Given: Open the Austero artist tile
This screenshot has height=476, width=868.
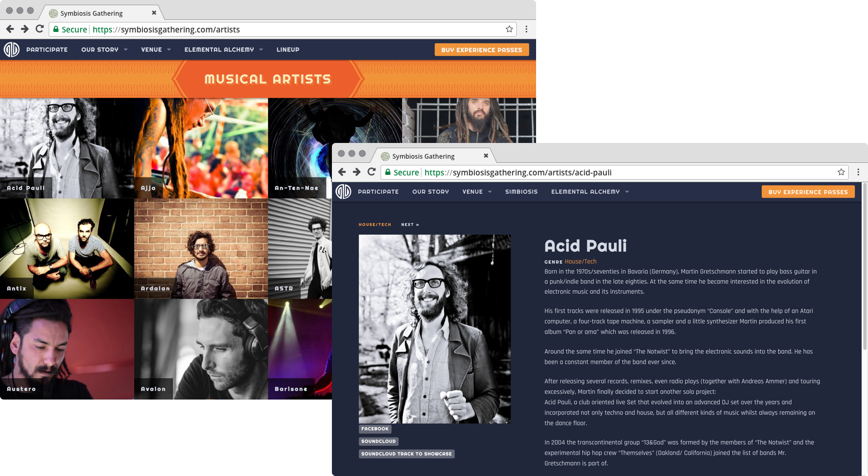Looking at the screenshot, I should point(67,349).
